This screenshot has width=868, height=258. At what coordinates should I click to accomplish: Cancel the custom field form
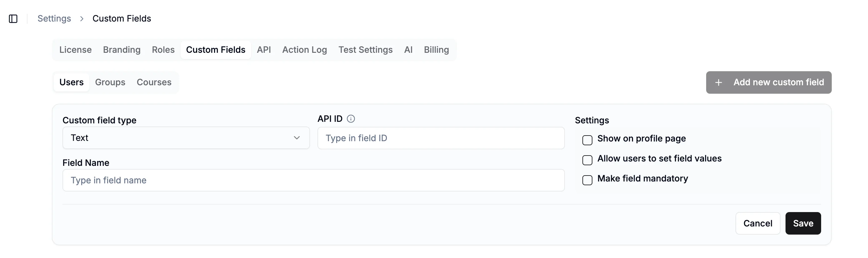tap(757, 223)
